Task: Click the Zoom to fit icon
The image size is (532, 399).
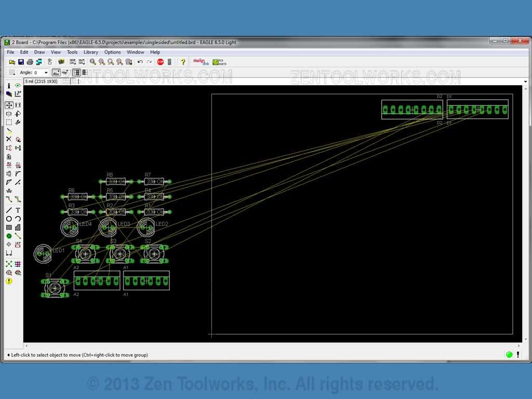Action: (x=92, y=62)
